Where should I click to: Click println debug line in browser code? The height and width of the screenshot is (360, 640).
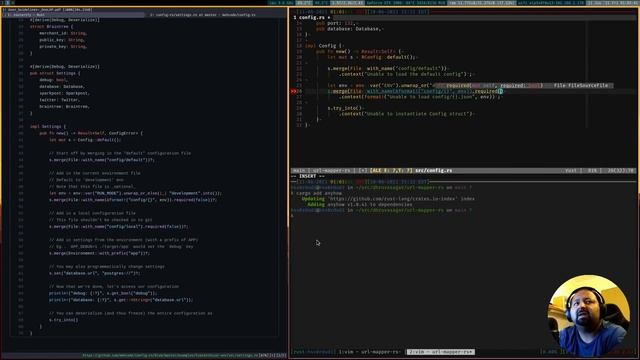103,293
